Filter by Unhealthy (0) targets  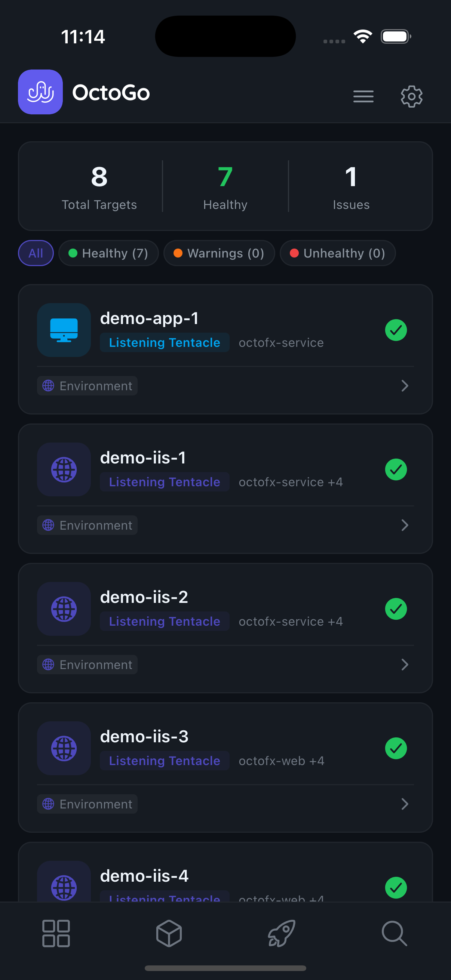pyautogui.click(x=338, y=253)
